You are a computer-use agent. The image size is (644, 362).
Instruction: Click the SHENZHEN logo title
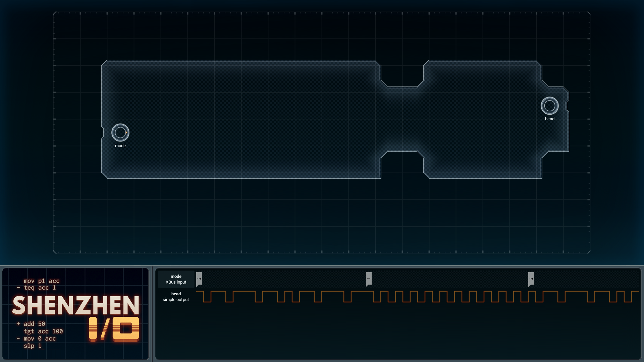click(x=75, y=305)
